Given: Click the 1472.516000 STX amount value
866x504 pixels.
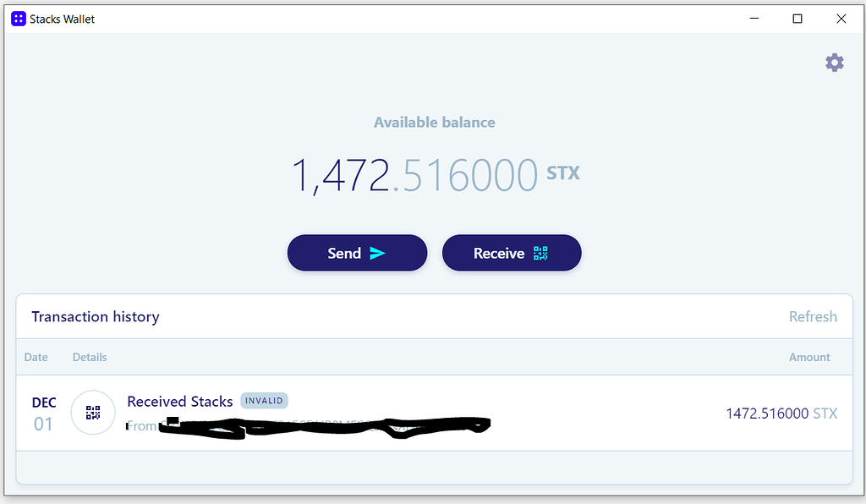Looking at the screenshot, I should [781, 413].
